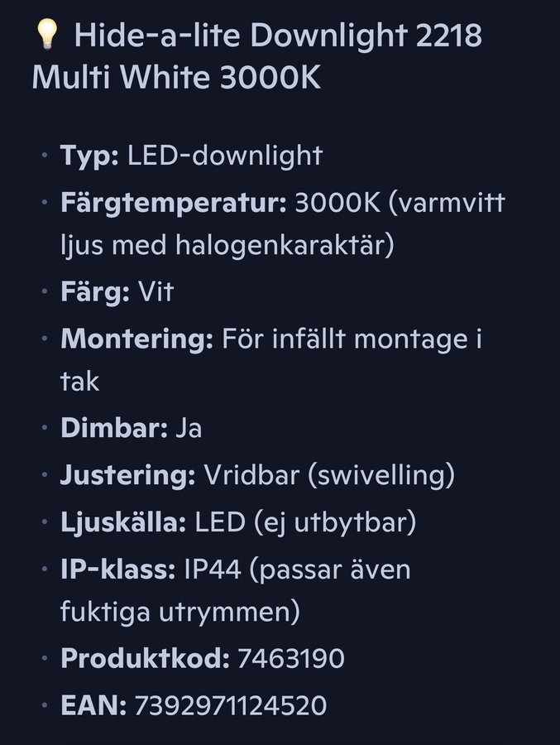The width and height of the screenshot is (560, 745).
Task: Click the text ljus med halogenkaraktär
Action: tap(227, 246)
